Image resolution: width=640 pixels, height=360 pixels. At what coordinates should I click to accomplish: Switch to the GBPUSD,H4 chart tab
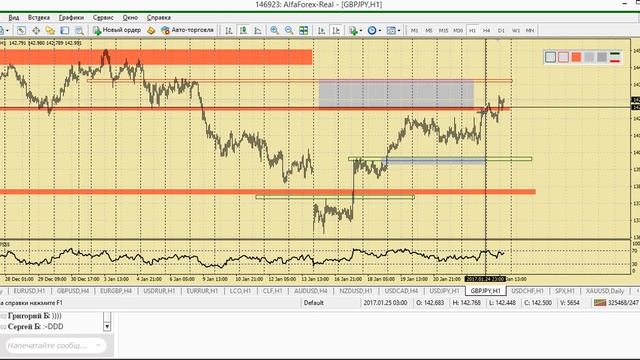[x=73, y=291]
